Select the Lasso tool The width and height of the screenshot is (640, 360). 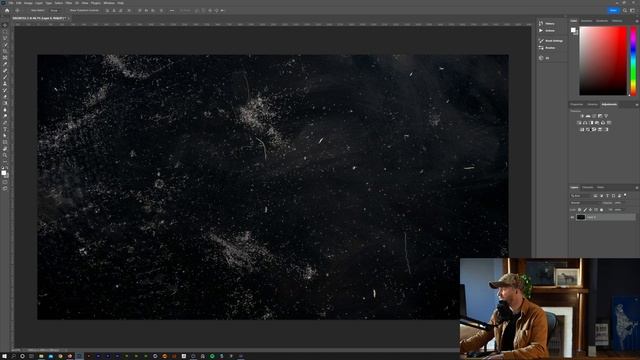tap(5, 38)
